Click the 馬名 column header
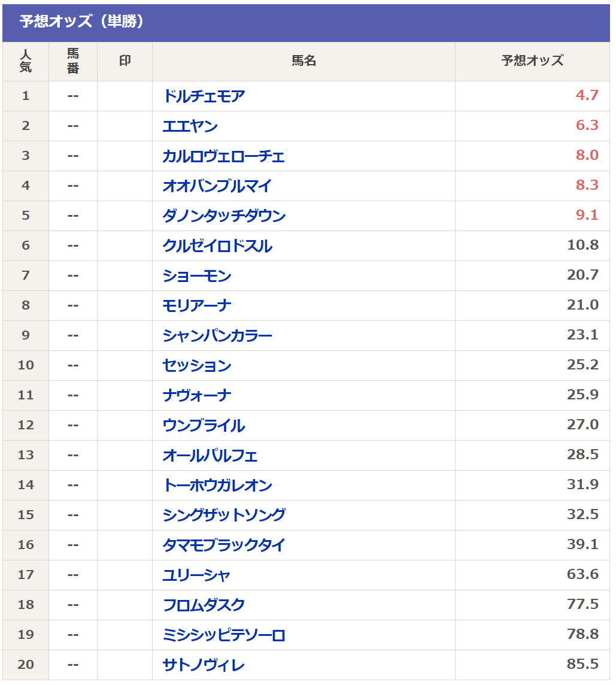616x685 pixels. 304,60
